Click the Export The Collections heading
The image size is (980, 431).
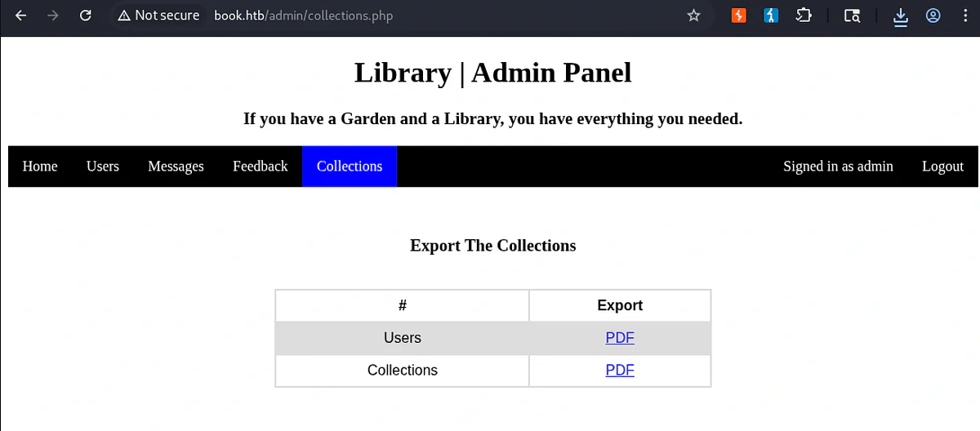point(492,246)
